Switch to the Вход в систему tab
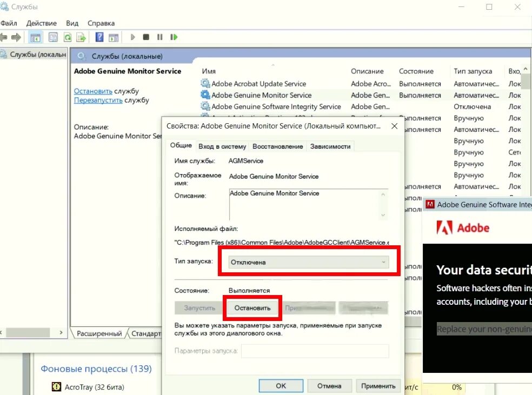The width and height of the screenshot is (532, 395). point(222,146)
